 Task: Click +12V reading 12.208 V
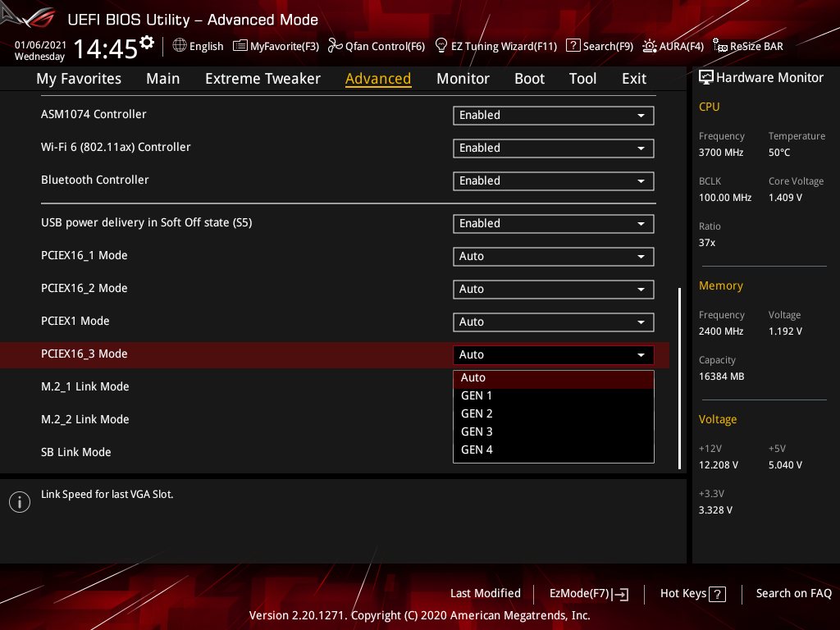pos(718,465)
